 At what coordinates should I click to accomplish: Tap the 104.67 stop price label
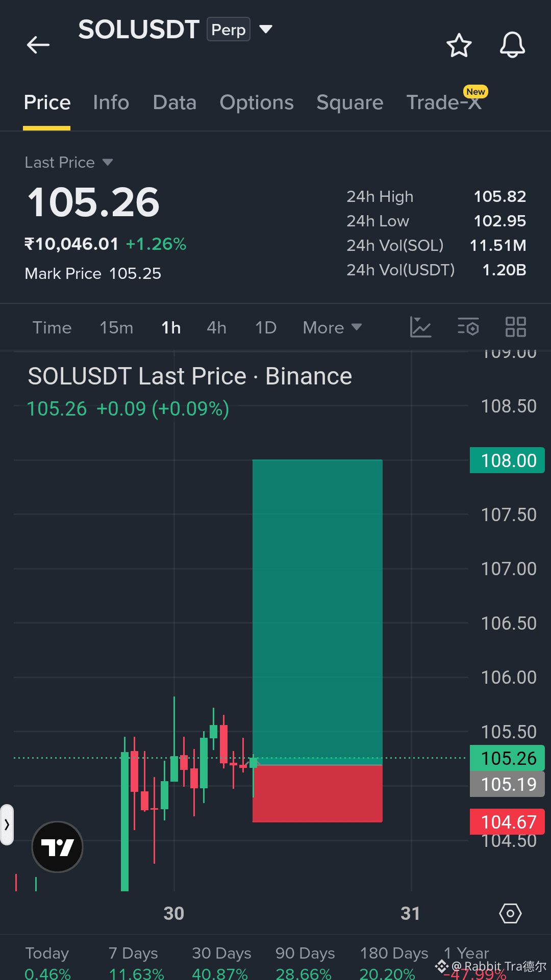coord(507,821)
